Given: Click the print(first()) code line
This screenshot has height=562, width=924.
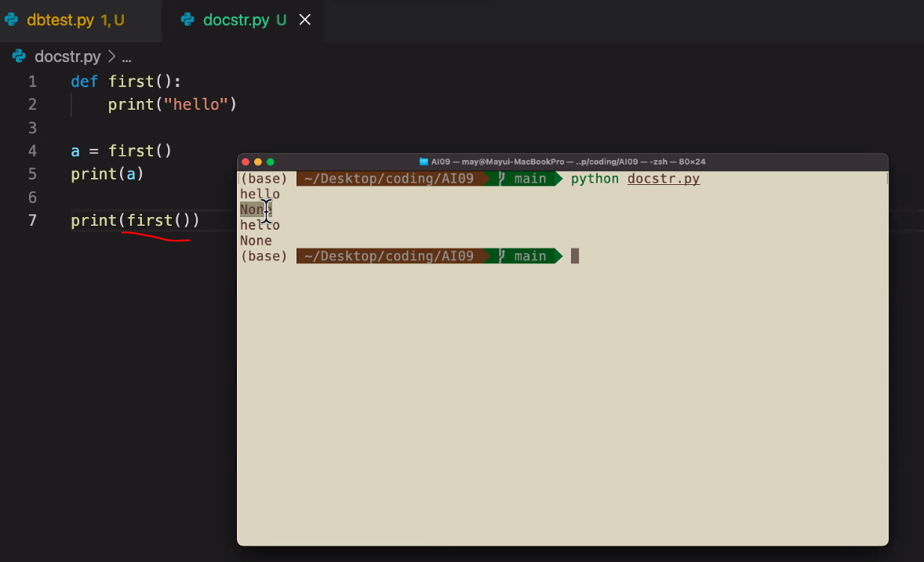Looking at the screenshot, I should click(135, 220).
